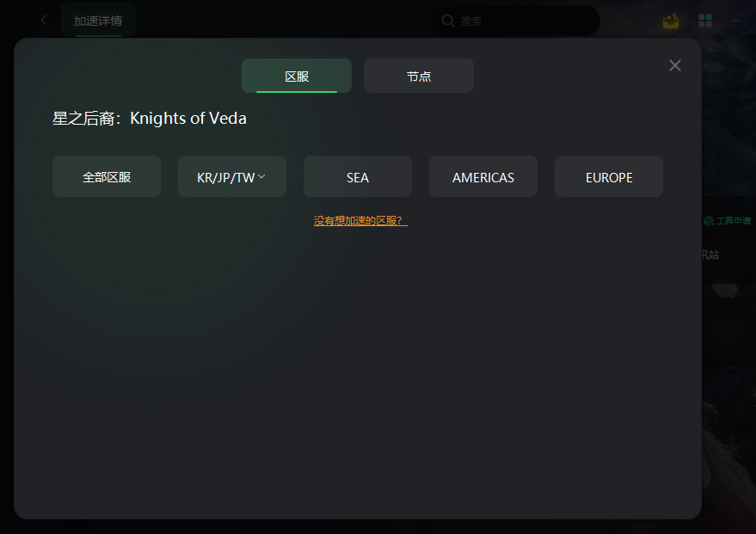Choose the SEA server region
756x534 pixels.
(358, 176)
